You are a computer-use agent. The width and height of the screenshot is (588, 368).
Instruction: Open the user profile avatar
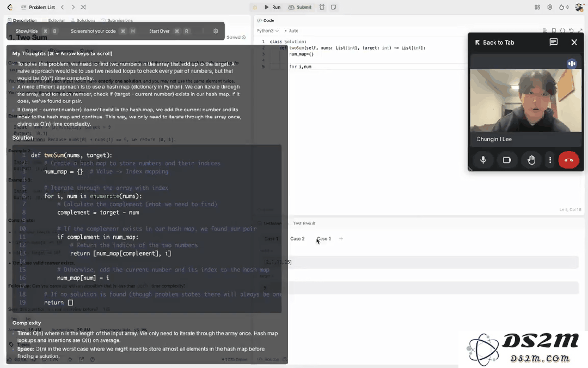pos(579,7)
